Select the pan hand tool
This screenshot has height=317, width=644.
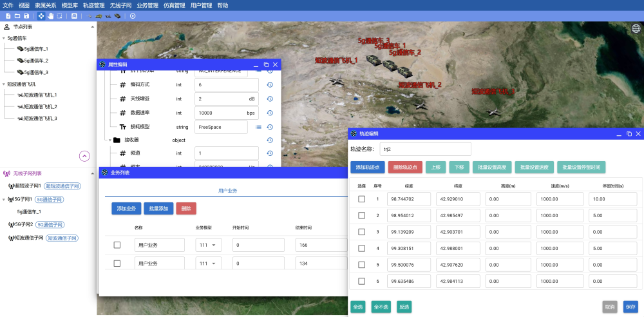pyautogui.click(x=51, y=15)
